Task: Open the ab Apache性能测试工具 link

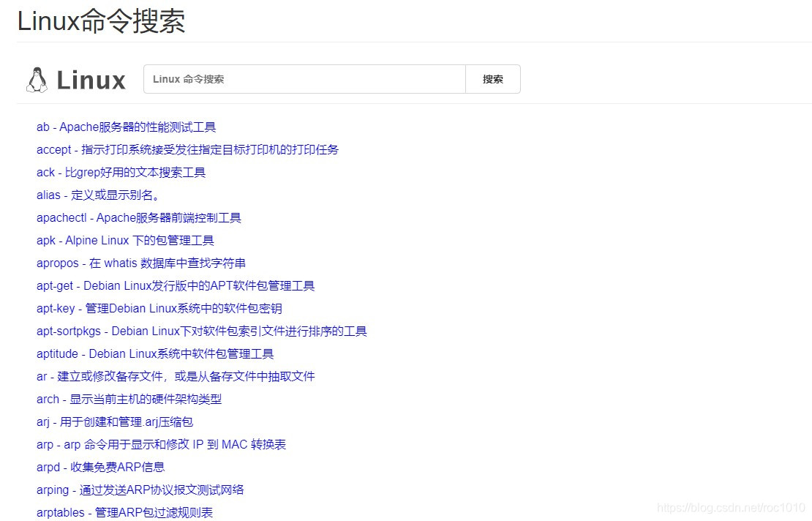Action: pos(127,127)
